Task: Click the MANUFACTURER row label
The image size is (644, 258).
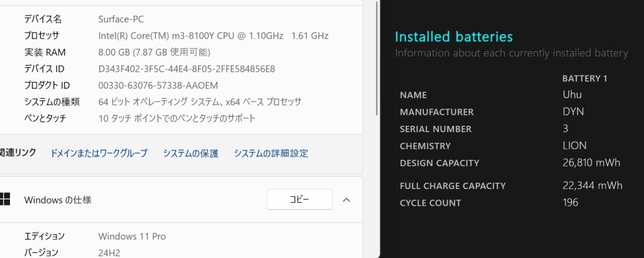Action: [x=437, y=112]
